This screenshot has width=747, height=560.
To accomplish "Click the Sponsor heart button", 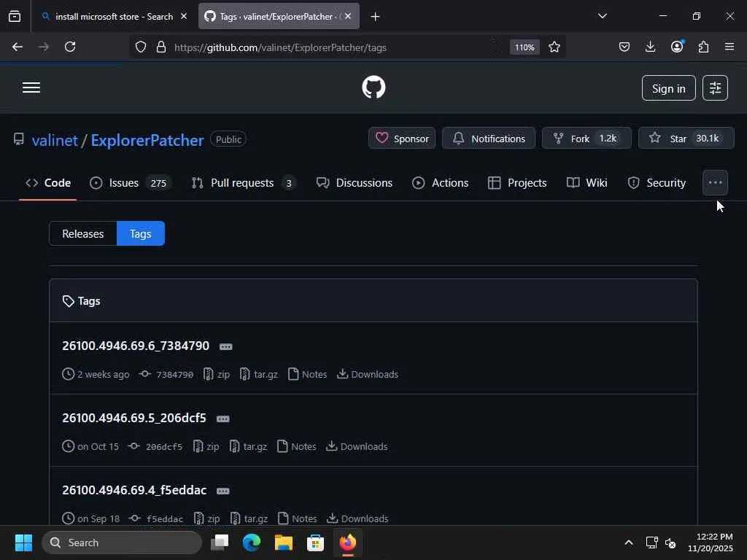I will click(402, 139).
